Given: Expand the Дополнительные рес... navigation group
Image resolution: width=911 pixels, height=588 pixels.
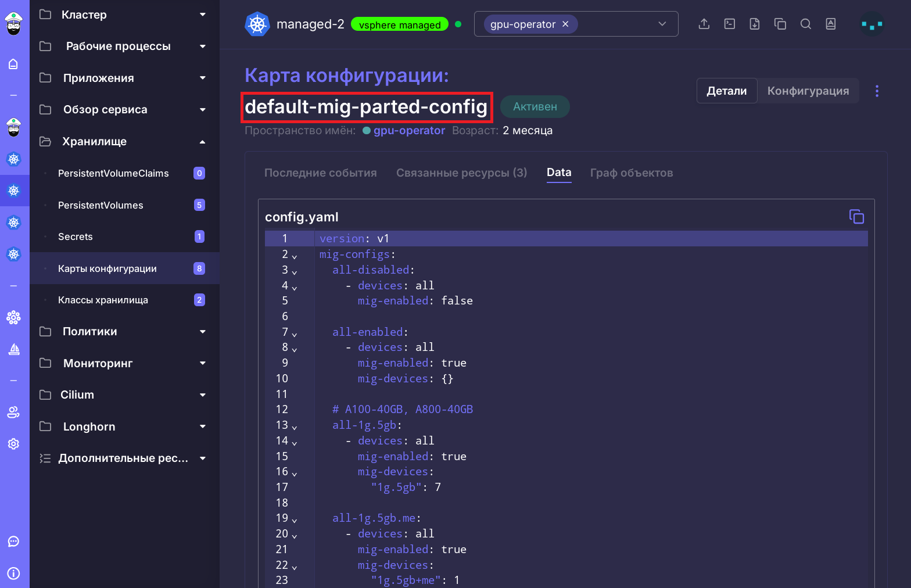Looking at the screenshot, I should pyautogui.click(x=124, y=458).
